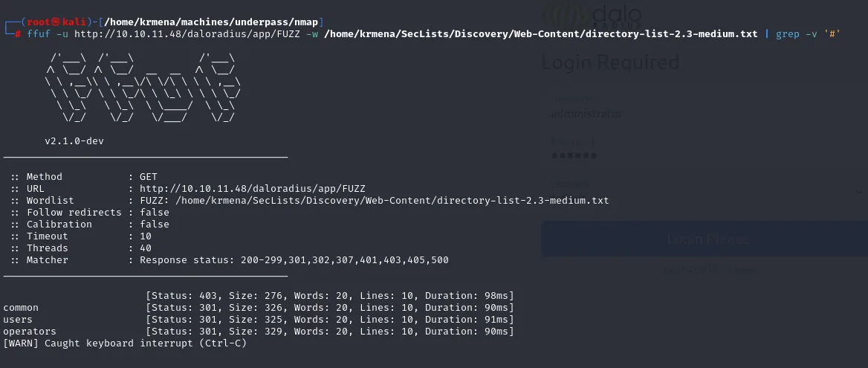Click the URL value in ffuf config
This screenshot has width=868, height=368.
pyautogui.click(x=253, y=189)
